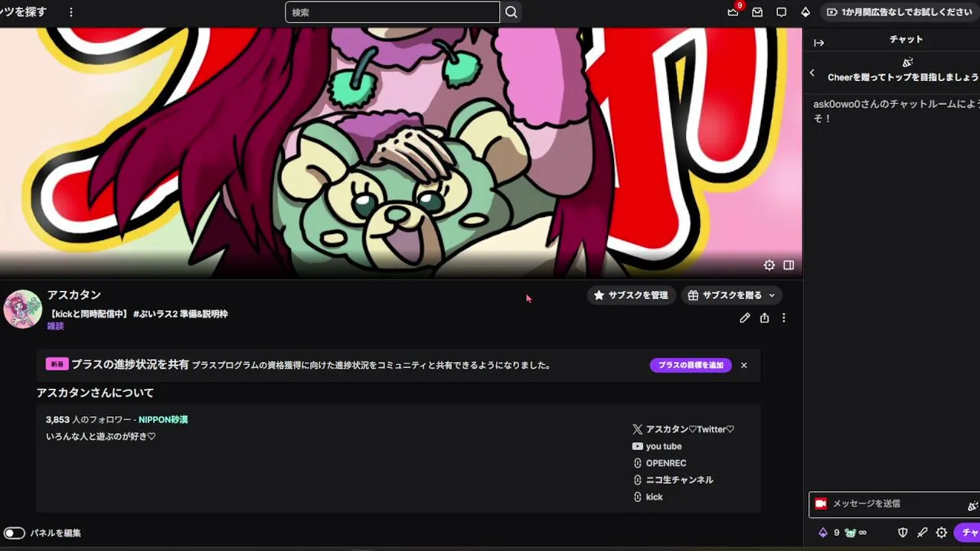980x551 pixels.
Task: Click the サブスクを管理 button
Action: pos(631,295)
